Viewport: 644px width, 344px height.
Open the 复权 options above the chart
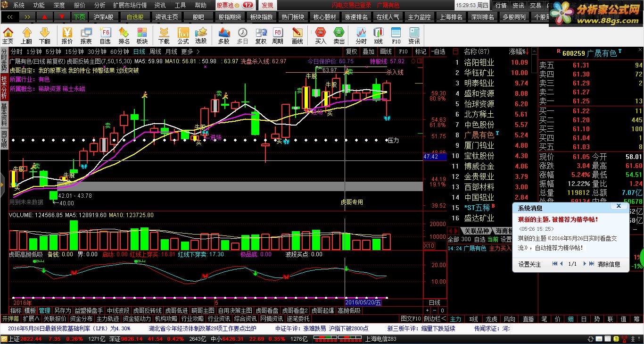[352, 51]
